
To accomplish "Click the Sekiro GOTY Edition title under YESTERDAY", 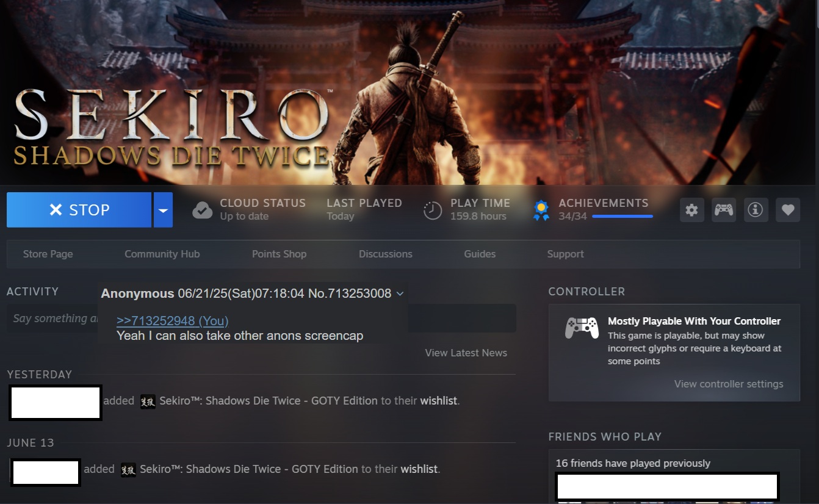I will click(269, 401).
